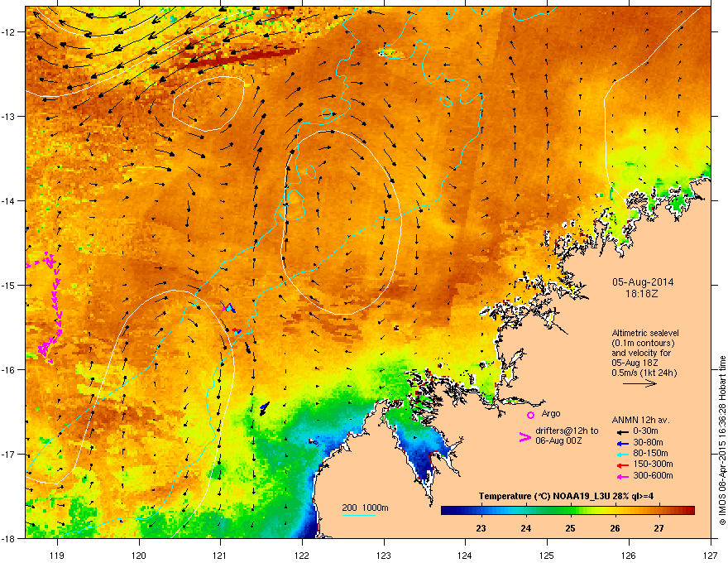Click the magenta drifter arrowhead legend symbol
The image size is (728, 563).
(524, 437)
